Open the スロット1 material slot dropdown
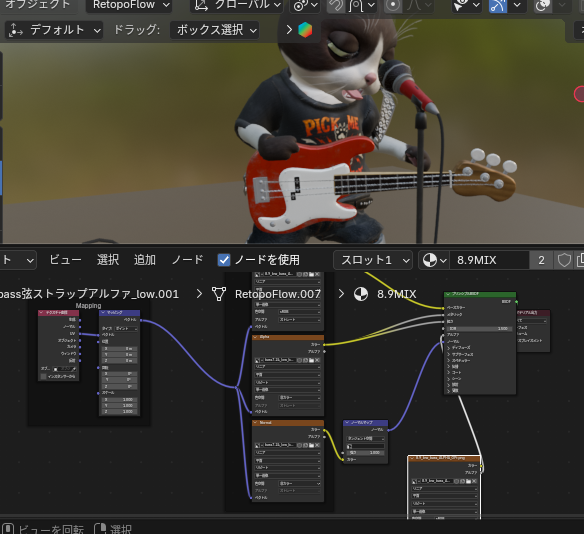 [372, 260]
